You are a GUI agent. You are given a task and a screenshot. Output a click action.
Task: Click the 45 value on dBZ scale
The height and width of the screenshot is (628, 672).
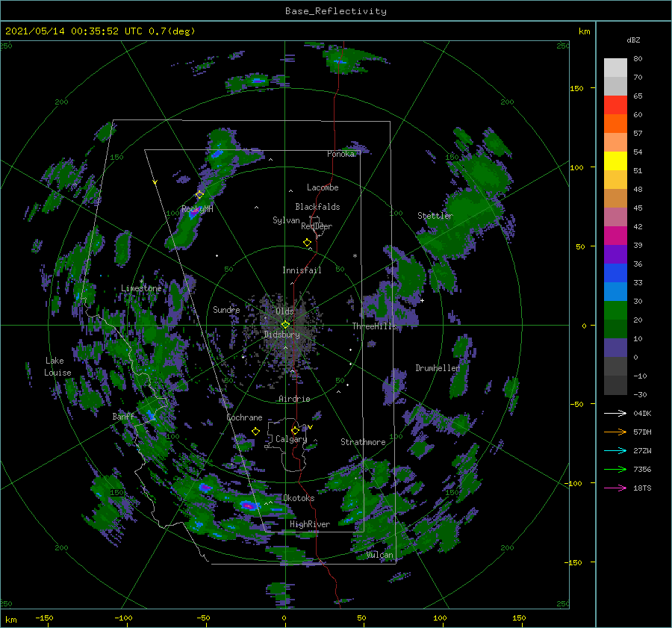638,208
